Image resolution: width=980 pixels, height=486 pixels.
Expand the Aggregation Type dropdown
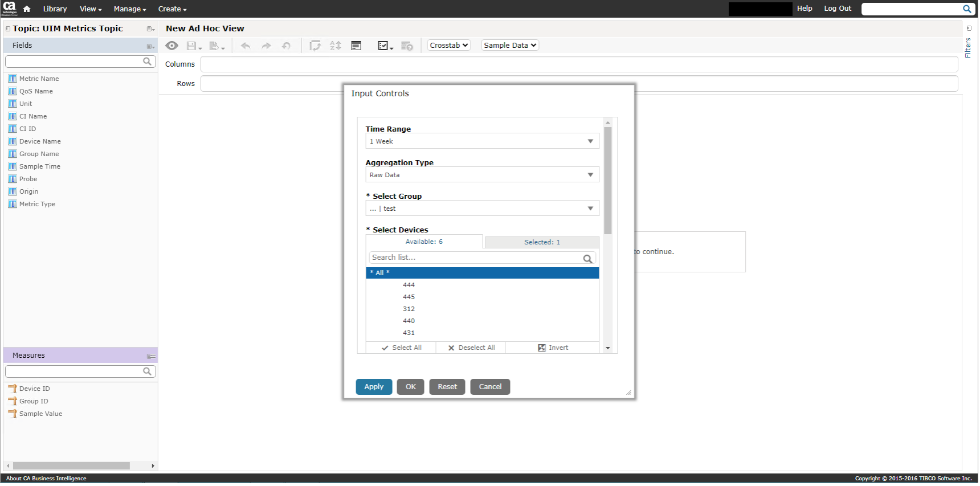click(x=481, y=175)
